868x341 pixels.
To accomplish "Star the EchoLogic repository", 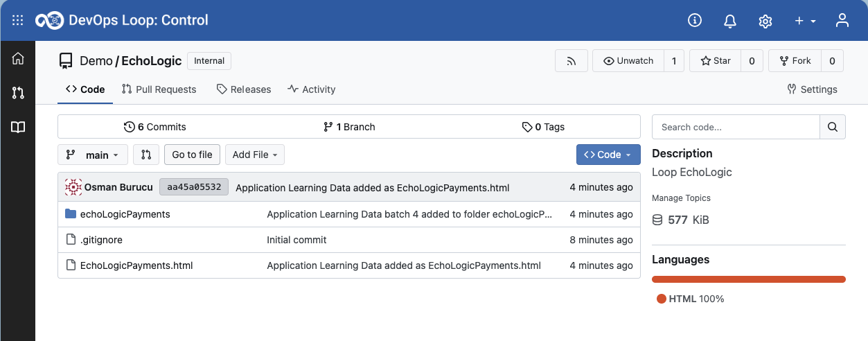I will (716, 60).
